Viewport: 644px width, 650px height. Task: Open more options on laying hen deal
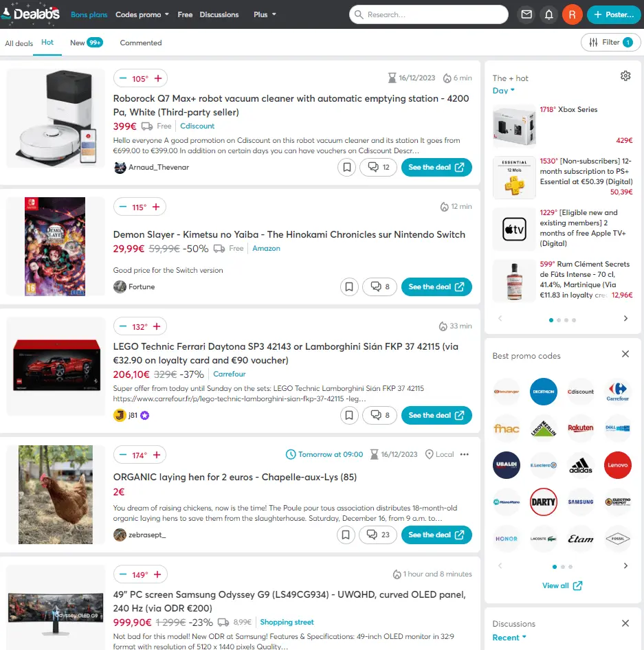coord(465,454)
